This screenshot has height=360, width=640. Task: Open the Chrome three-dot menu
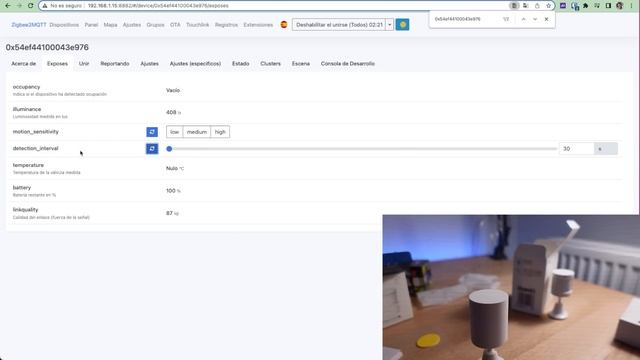(631, 6)
